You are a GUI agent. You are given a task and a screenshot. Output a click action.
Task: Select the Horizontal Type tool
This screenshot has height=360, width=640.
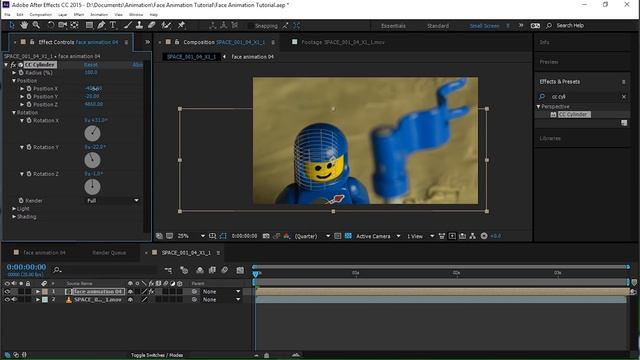coord(113,25)
